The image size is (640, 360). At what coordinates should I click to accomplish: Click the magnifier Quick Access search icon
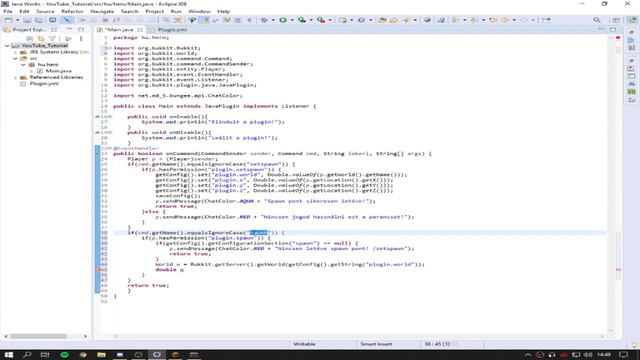point(597,20)
